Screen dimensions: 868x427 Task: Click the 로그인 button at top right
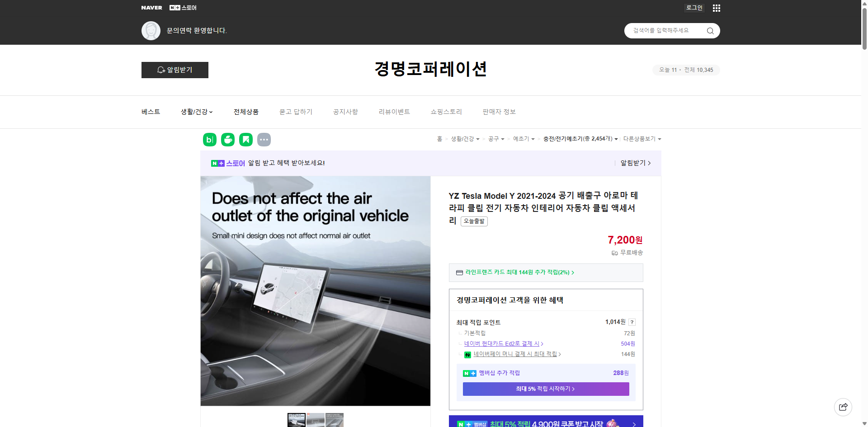click(x=694, y=8)
